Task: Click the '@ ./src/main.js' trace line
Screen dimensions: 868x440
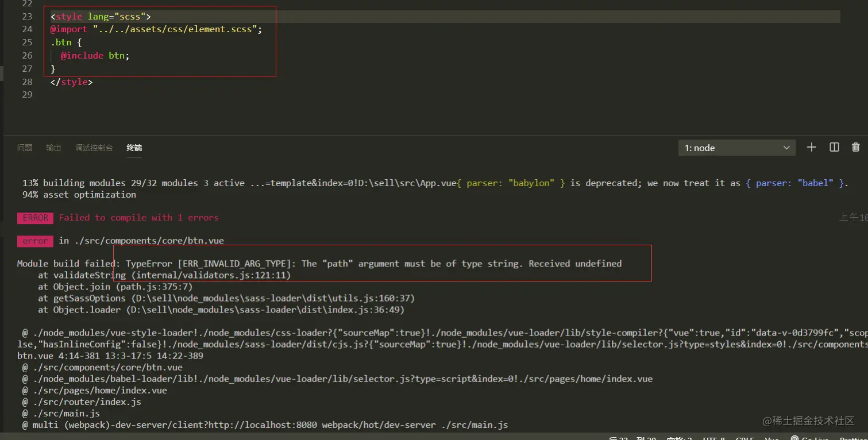Action: [x=61, y=413]
